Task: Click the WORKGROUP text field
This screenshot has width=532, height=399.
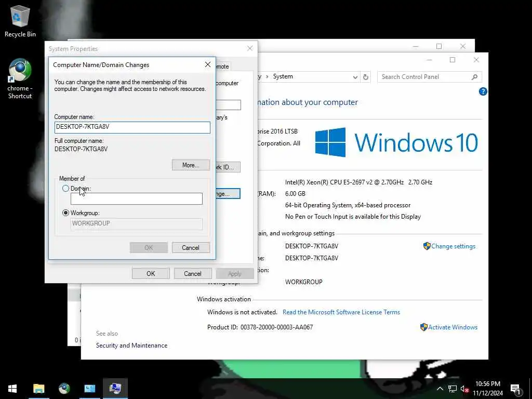Action: pos(137,223)
